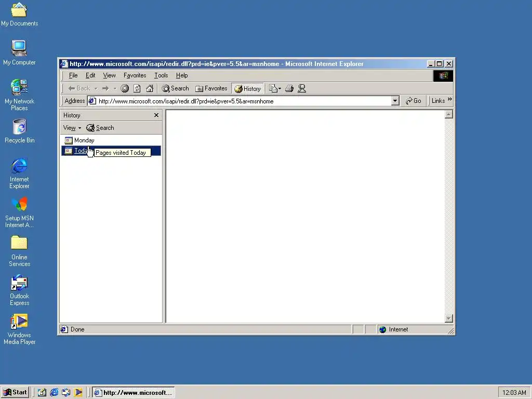Select Internet Explorer desktop icon
This screenshot has height=399, width=532.
(19, 173)
